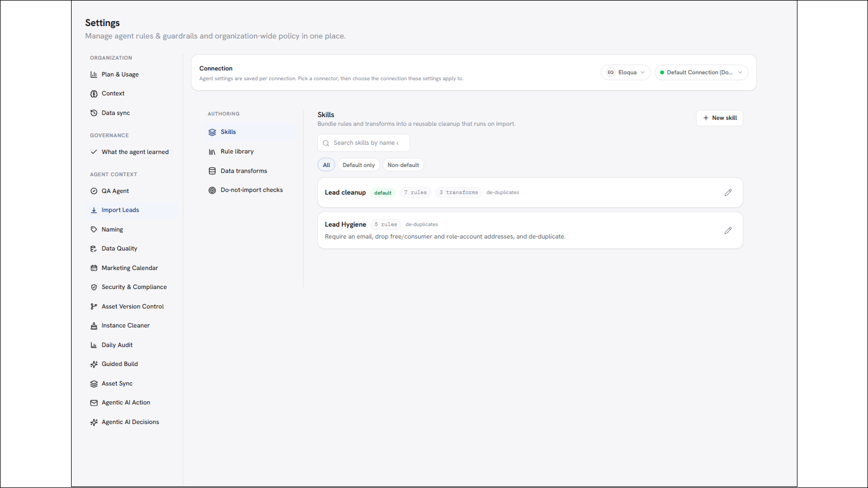Click the Security & Compliance shield icon
Viewport: 868px width, 488px height.
(x=94, y=287)
